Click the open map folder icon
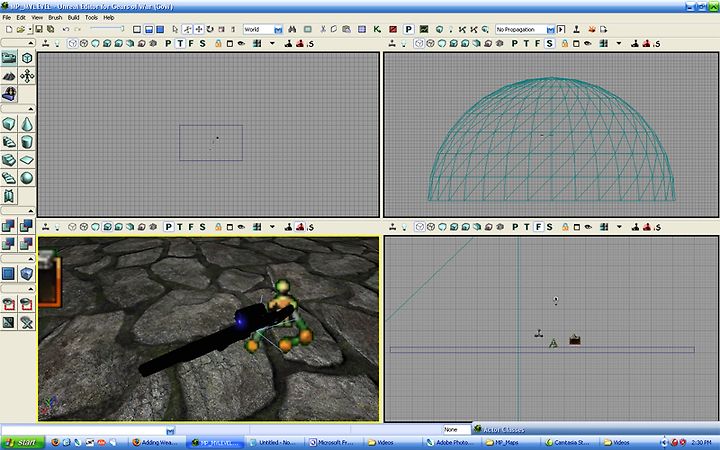Image resolution: width=720 pixels, height=450 pixels. (x=20, y=29)
